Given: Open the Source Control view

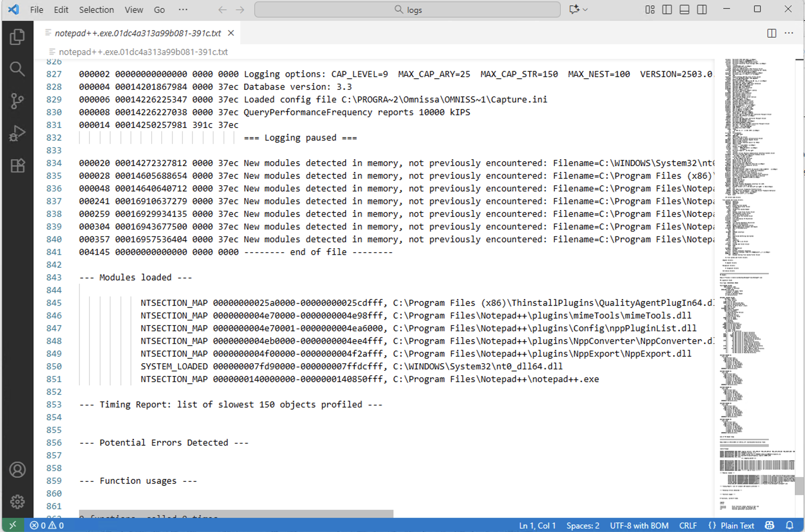Looking at the screenshot, I should (17, 101).
